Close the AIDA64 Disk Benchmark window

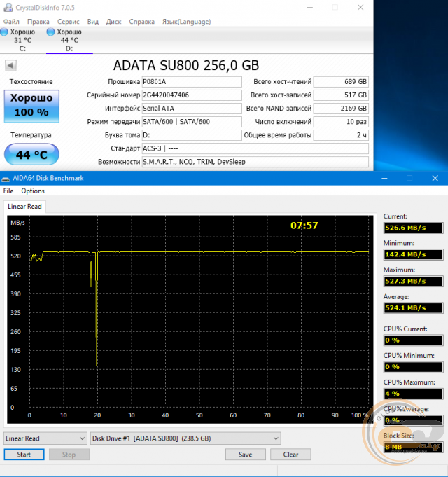(x=435, y=179)
